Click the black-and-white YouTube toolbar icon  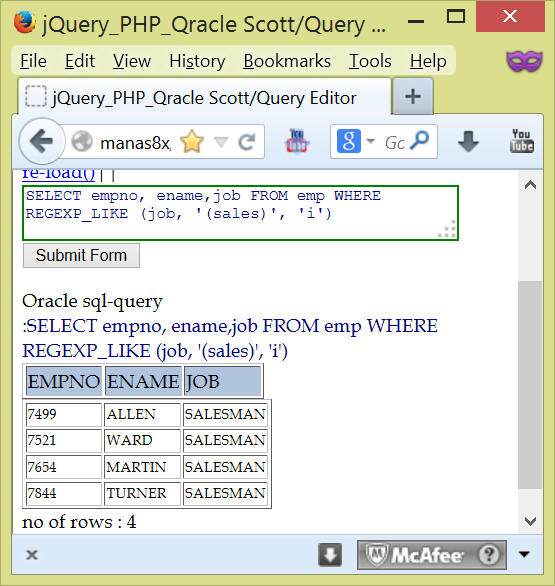(521, 141)
